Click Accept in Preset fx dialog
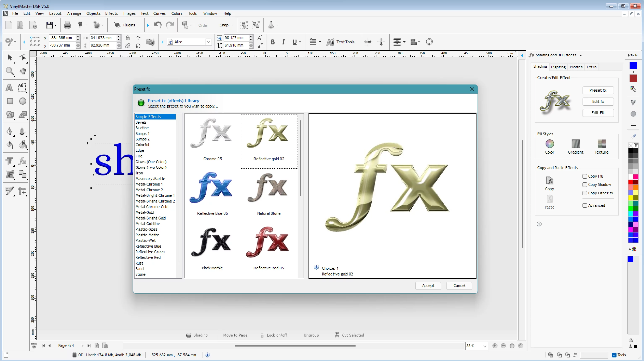644x361 pixels. 428,286
